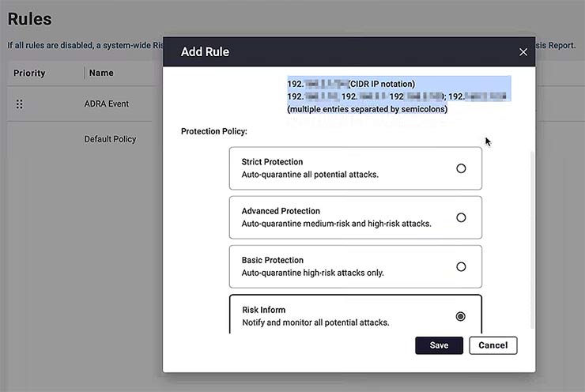The image size is (585, 392).
Task: Save the new rule
Action: click(439, 345)
